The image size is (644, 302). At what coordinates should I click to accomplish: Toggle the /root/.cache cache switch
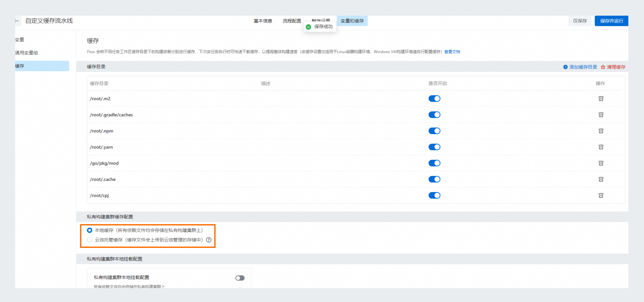coord(434,179)
